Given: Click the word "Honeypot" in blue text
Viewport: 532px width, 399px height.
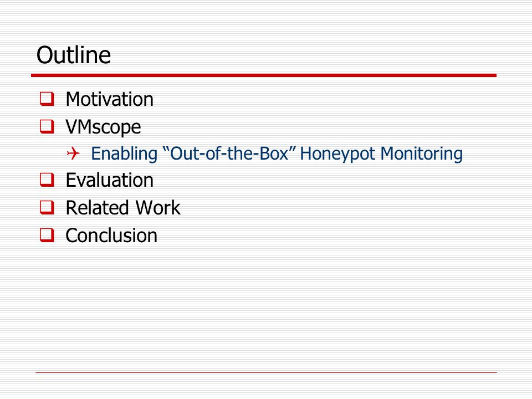Looking at the screenshot, I should click(x=337, y=155).
